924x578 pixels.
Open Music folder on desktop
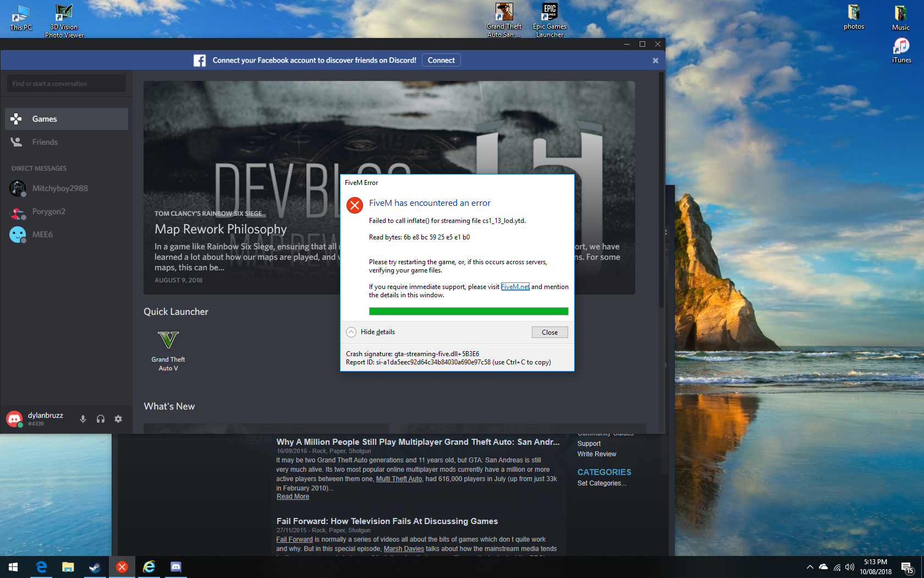[900, 17]
